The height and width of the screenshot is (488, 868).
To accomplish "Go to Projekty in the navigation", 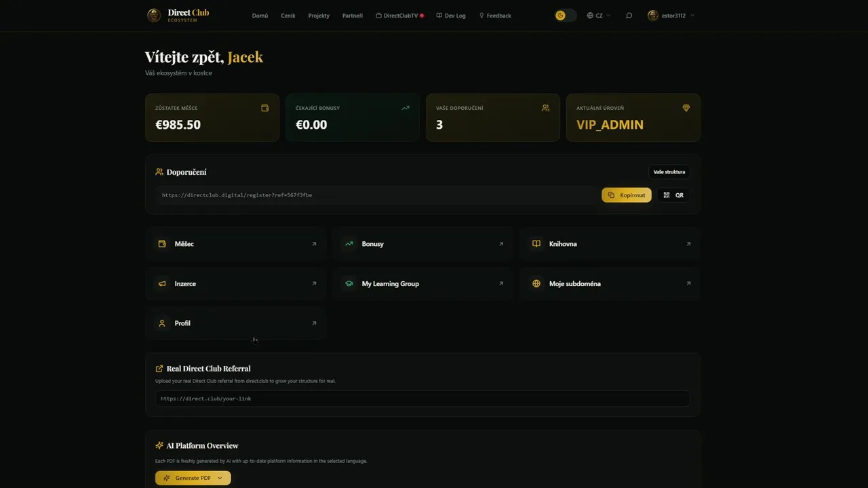I will [x=319, y=16].
